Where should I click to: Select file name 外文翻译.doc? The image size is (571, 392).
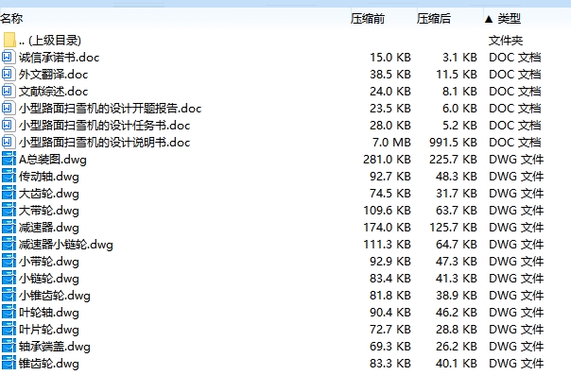click(54, 75)
